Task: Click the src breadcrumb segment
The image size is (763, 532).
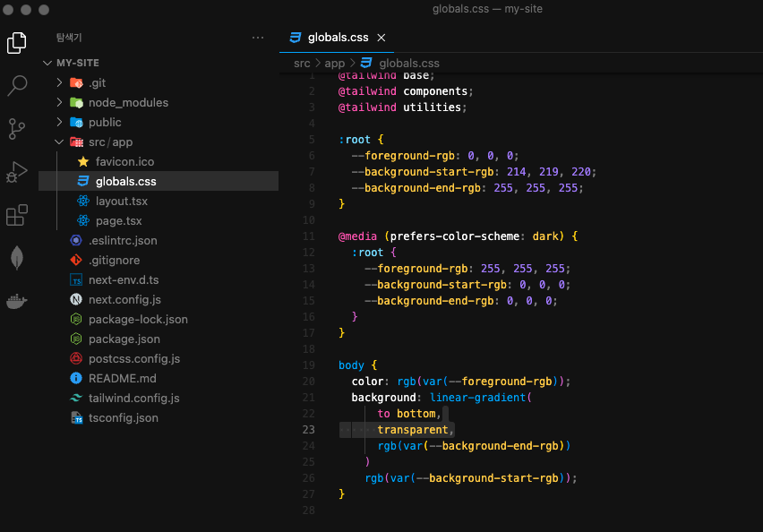Action: [302, 64]
